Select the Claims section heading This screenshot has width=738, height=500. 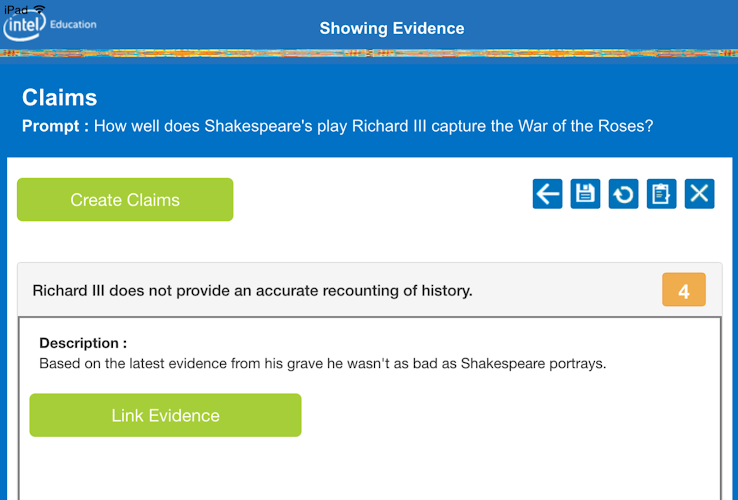[x=60, y=98]
